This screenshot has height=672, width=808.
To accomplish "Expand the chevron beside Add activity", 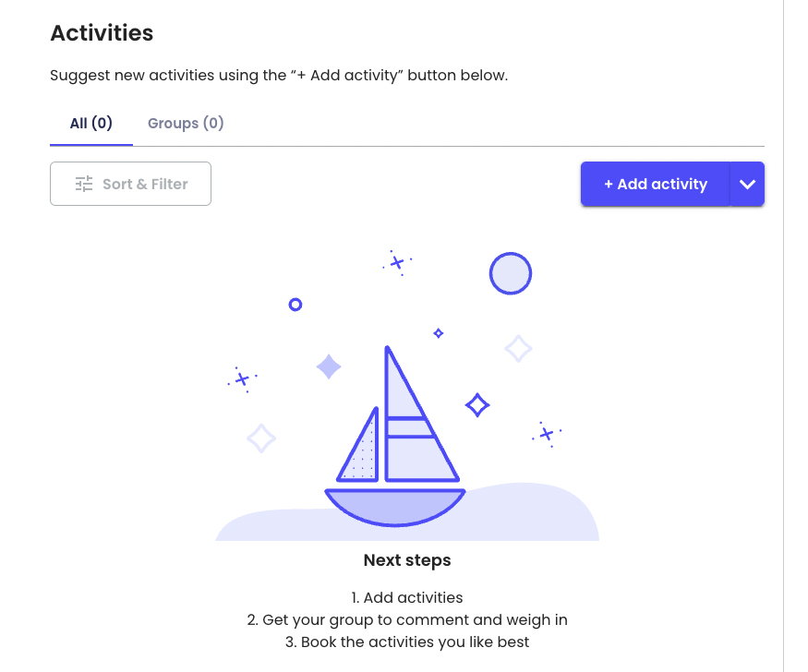I will tap(747, 184).
